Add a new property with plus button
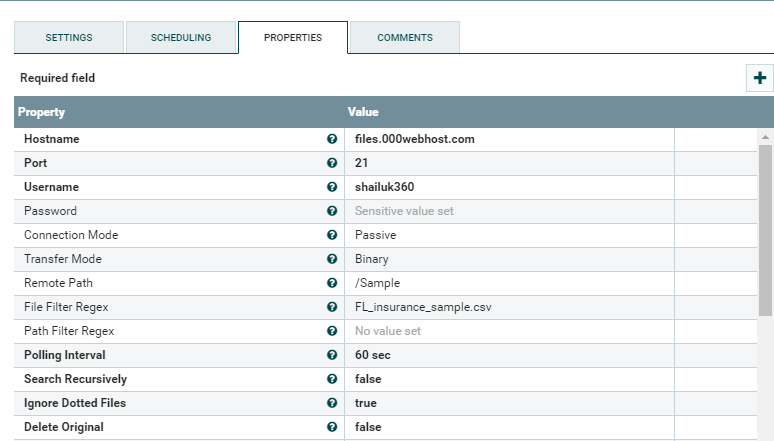Screen dimensions: 774x441 [760, 78]
